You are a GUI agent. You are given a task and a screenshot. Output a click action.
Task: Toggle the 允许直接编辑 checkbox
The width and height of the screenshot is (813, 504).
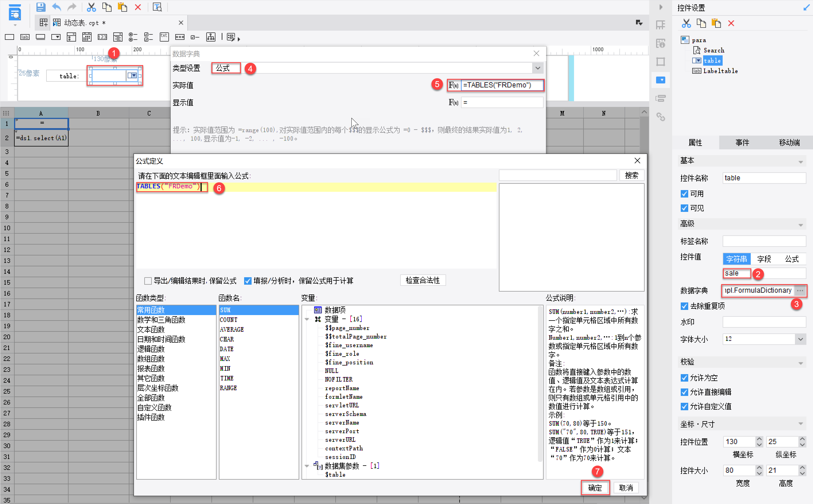[x=684, y=392]
